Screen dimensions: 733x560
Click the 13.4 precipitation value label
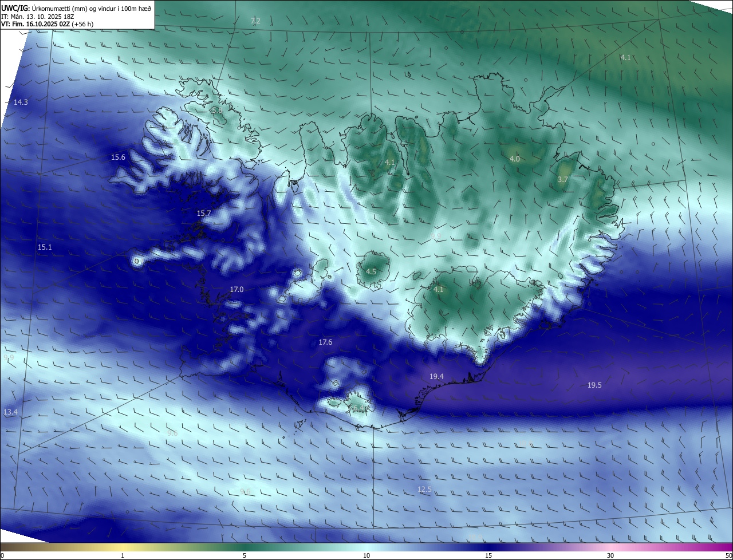coord(10,412)
